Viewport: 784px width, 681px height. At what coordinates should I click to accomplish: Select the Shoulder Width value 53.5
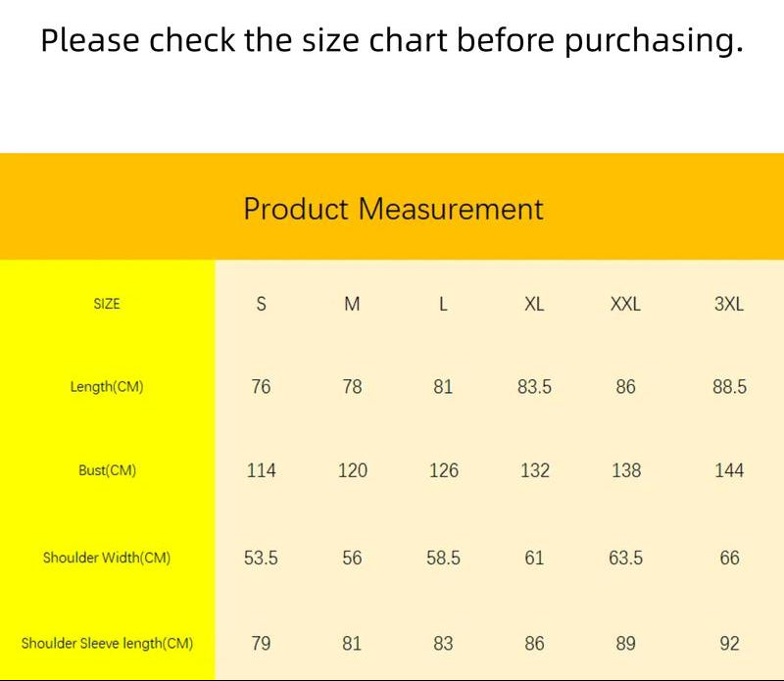pyautogui.click(x=261, y=558)
